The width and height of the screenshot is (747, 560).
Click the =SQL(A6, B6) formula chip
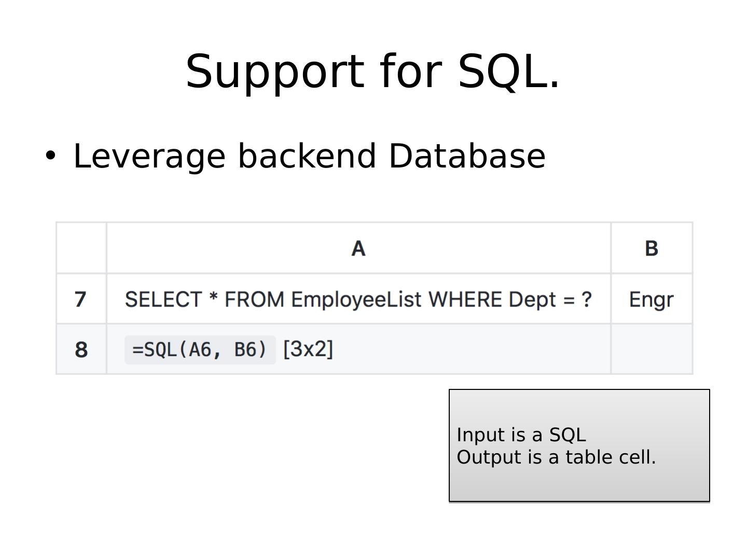tap(200, 349)
